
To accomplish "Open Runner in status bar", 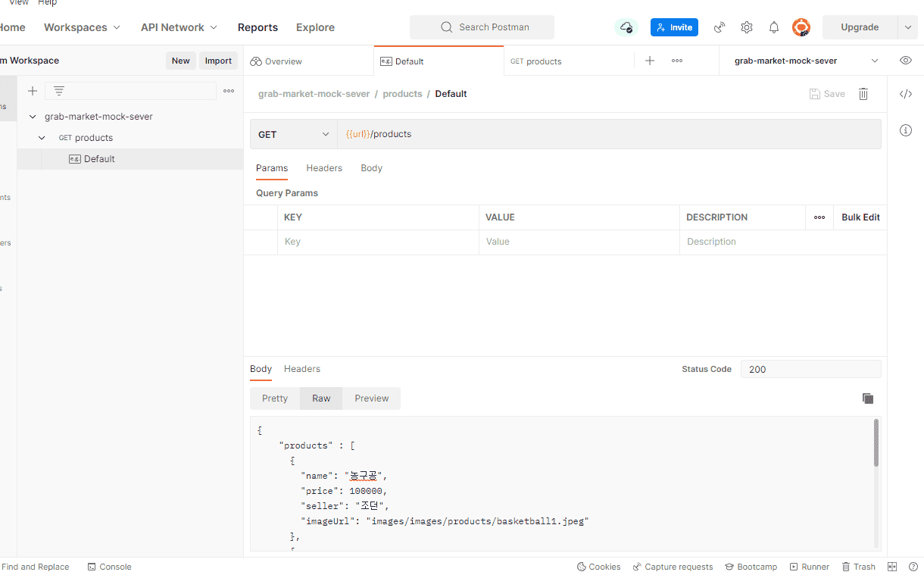I will tap(810, 567).
